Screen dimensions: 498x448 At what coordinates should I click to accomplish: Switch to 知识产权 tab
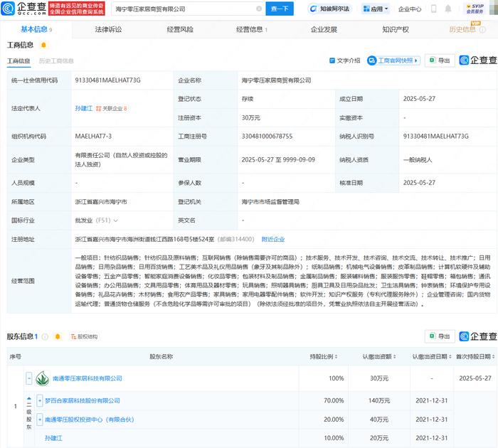click(396, 30)
